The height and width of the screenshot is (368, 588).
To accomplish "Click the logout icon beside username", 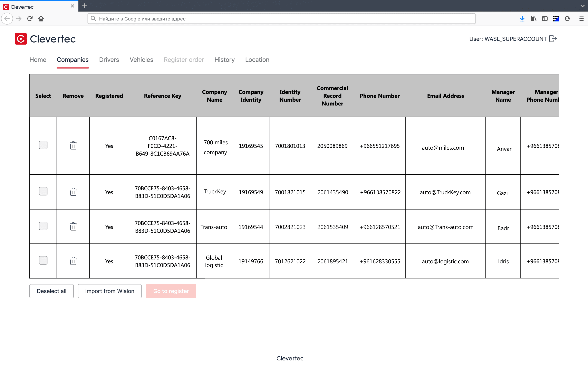I will click(553, 39).
